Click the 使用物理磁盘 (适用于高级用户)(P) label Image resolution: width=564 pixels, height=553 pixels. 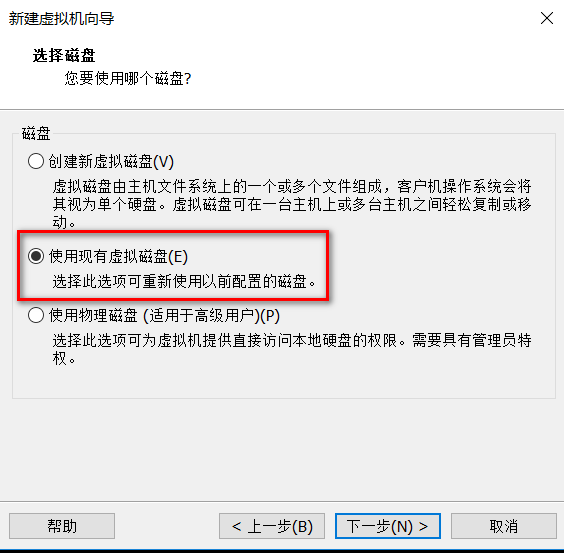point(164,316)
